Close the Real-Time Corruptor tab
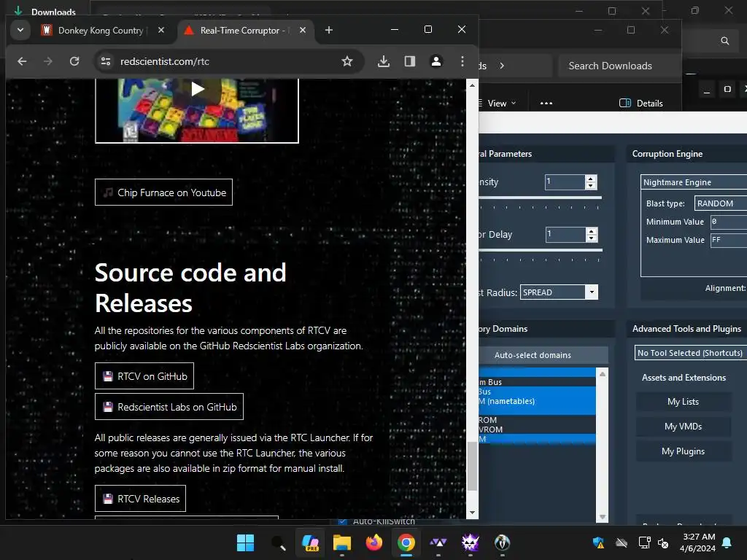 tap(303, 30)
